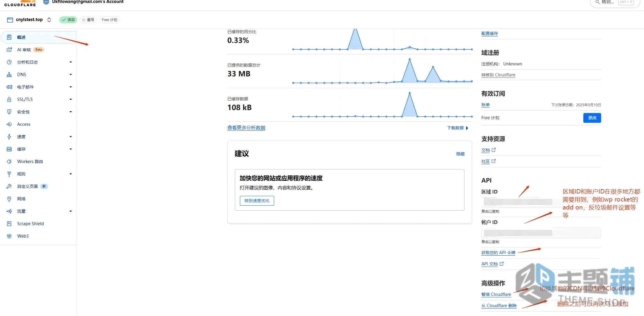Expand the 速度 submenu arrow

coord(71,137)
